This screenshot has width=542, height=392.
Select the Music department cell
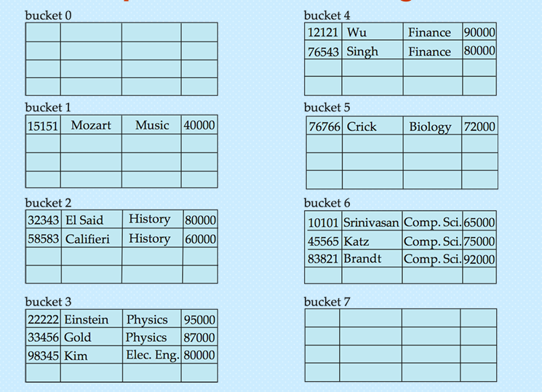pyautogui.click(x=152, y=125)
